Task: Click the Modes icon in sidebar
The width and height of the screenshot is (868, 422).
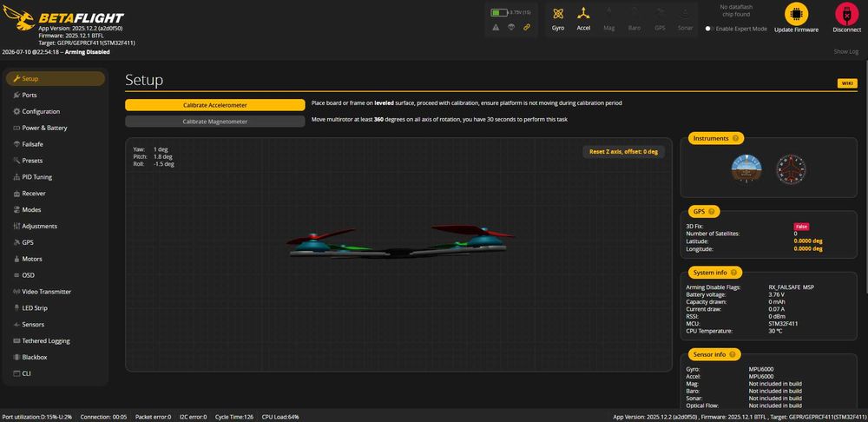Action: pyautogui.click(x=16, y=210)
